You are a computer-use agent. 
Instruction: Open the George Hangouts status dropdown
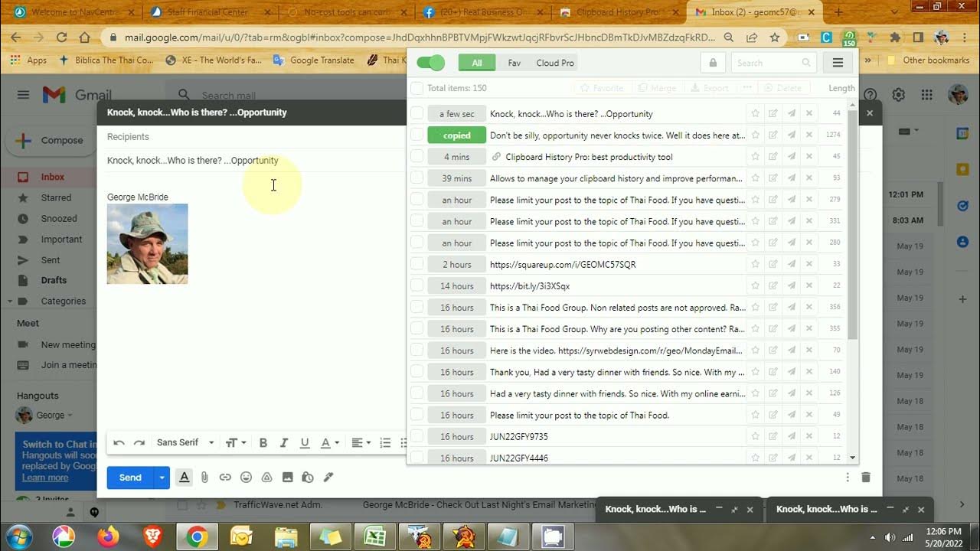click(x=70, y=416)
